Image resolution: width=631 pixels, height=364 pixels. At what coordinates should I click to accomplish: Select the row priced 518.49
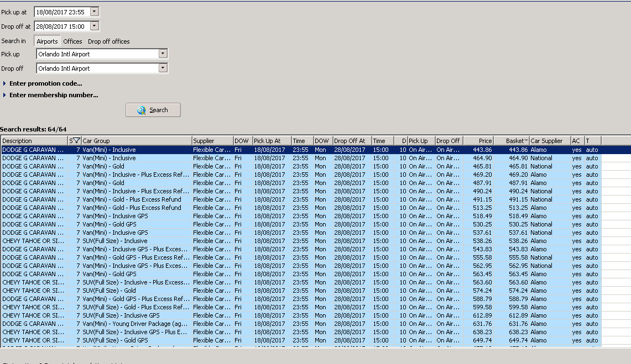pos(301,216)
